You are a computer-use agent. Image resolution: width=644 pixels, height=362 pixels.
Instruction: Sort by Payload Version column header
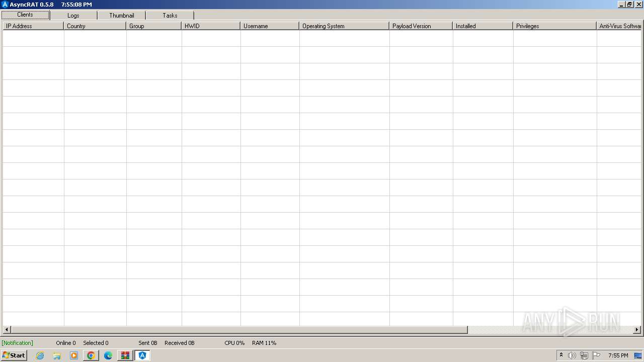(x=421, y=26)
